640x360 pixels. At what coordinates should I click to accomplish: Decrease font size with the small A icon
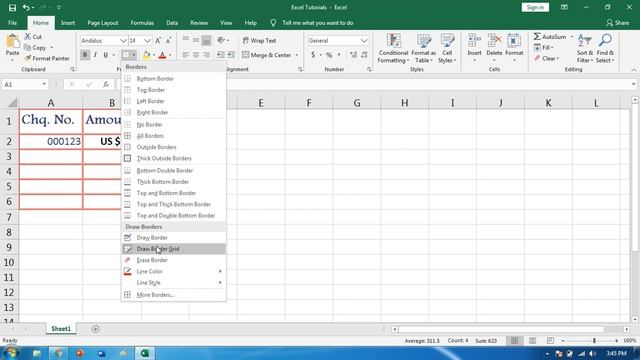pyautogui.click(x=168, y=40)
